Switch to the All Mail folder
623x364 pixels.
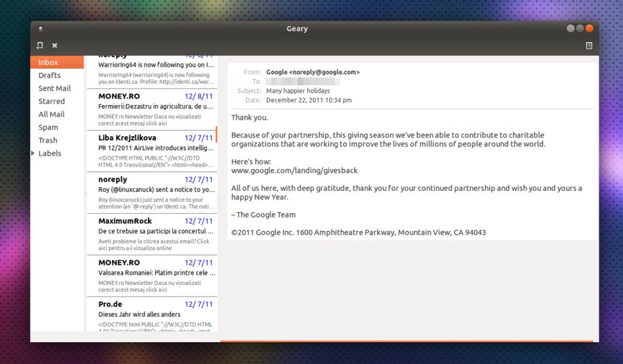pyautogui.click(x=57, y=114)
